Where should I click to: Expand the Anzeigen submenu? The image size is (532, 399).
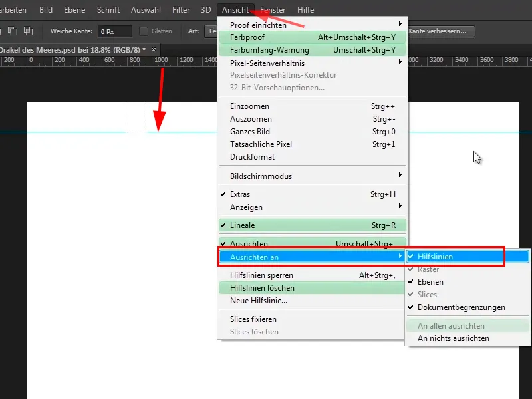tap(312, 207)
